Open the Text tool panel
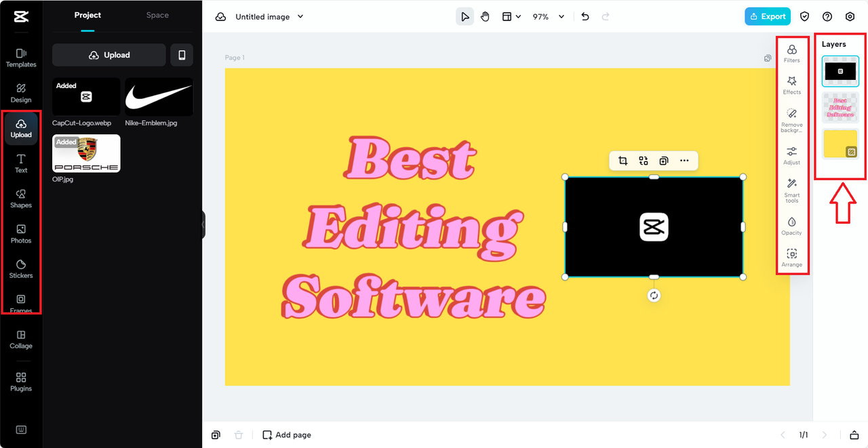The height and width of the screenshot is (448, 868). point(21,163)
